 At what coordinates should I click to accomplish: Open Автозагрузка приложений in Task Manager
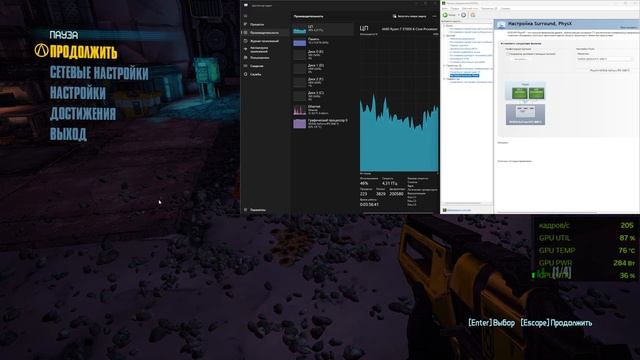click(x=260, y=49)
